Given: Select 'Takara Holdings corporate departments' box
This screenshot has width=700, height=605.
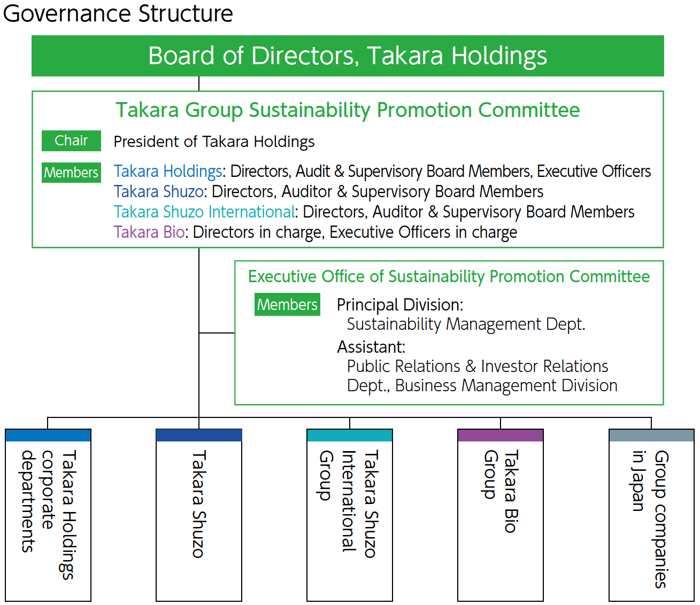Looking at the screenshot, I should 48,515.
